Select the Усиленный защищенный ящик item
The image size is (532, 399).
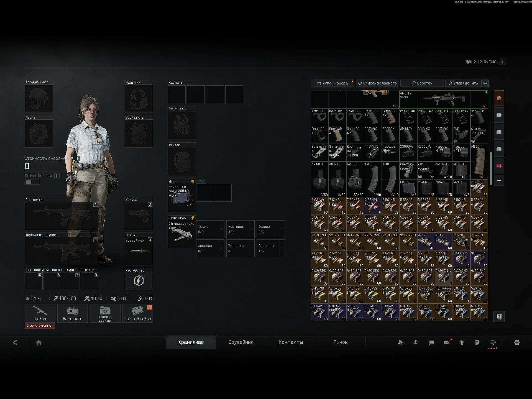(182, 198)
